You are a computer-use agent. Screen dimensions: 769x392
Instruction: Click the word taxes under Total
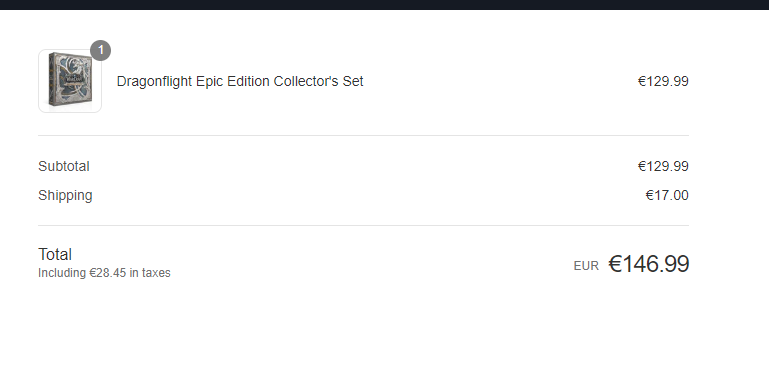[156, 273]
